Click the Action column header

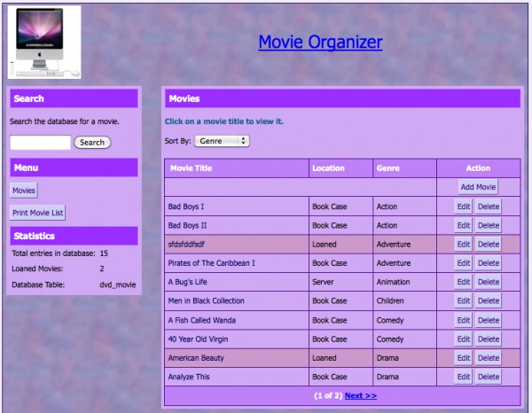(x=478, y=168)
